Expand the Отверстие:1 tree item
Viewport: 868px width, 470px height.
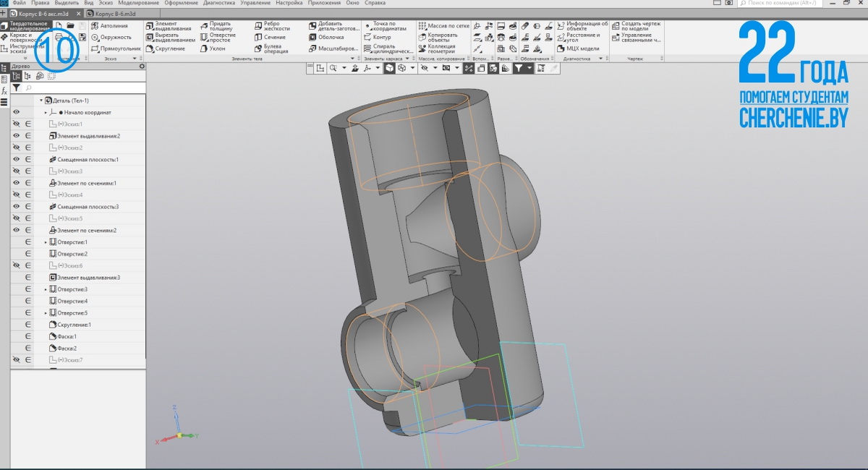pyautogui.click(x=46, y=242)
